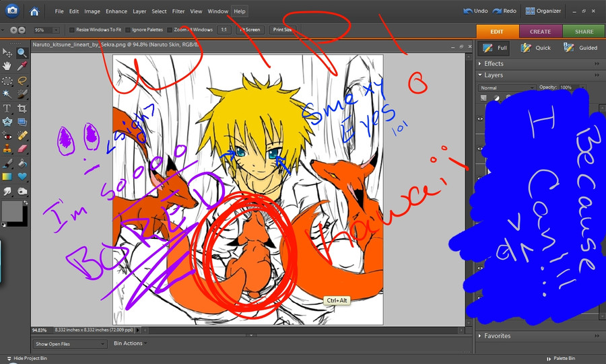
Task: Select the Crop tool
Action: [x=22, y=108]
